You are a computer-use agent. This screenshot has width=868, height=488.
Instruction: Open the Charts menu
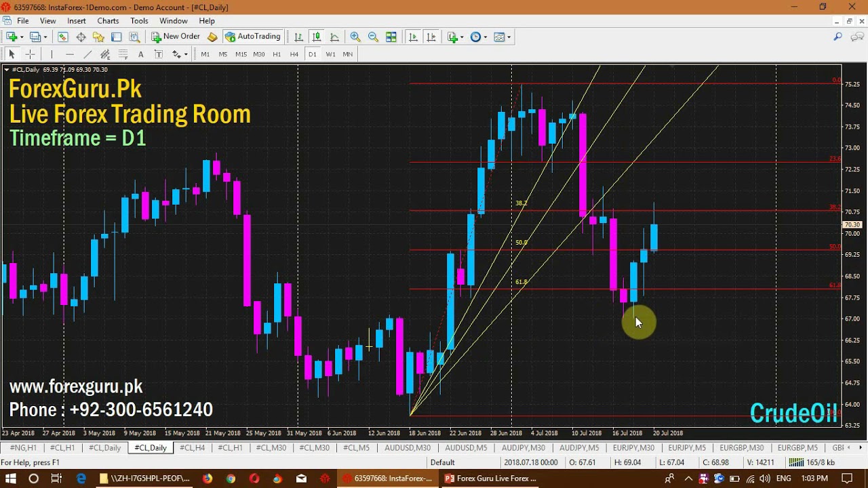tap(108, 21)
